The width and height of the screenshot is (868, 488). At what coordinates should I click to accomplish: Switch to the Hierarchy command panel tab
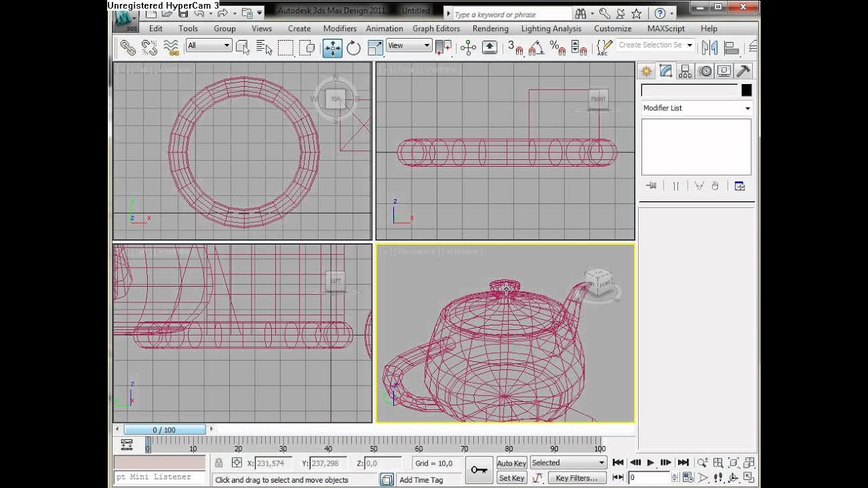click(x=686, y=71)
